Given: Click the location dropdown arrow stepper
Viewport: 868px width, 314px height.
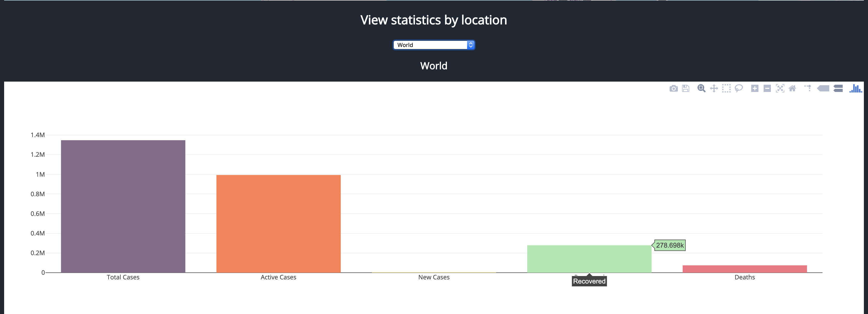Looking at the screenshot, I should 471,45.
